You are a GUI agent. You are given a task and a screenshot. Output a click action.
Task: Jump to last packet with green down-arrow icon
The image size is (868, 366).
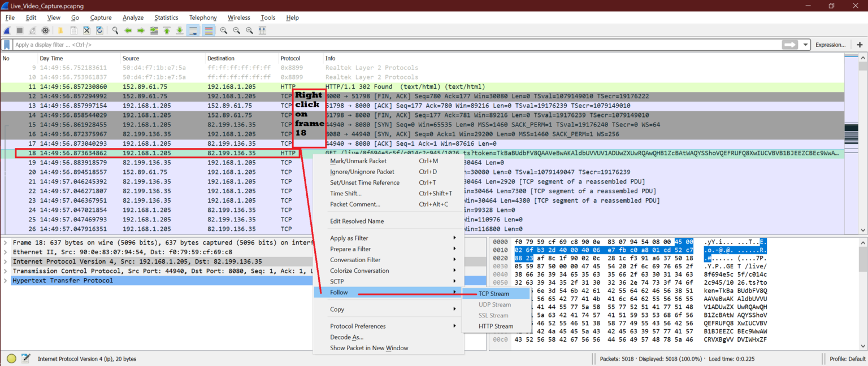click(179, 30)
